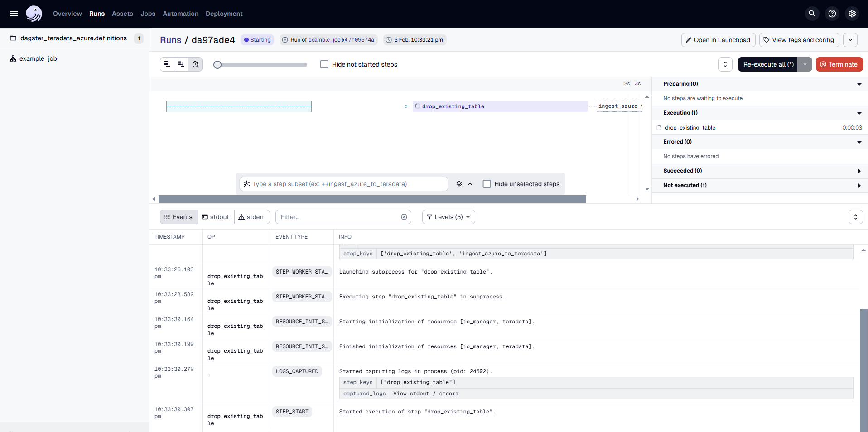Image resolution: width=868 pixels, height=432 pixels.
Task: Collapse the step subset bar caret
Action: pyautogui.click(x=470, y=184)
